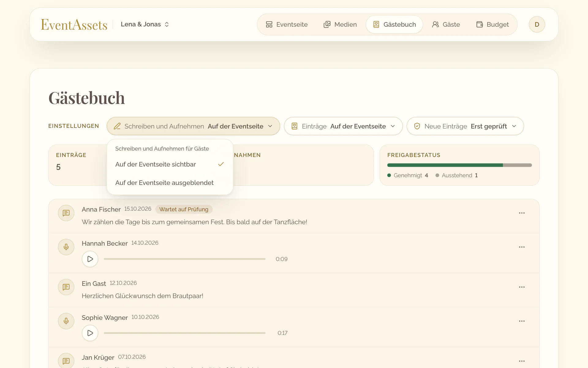This screenshot has height=368, width=588.
Task: Click the Genehmigt 4 legend item
Action: (x=408, y=175)
